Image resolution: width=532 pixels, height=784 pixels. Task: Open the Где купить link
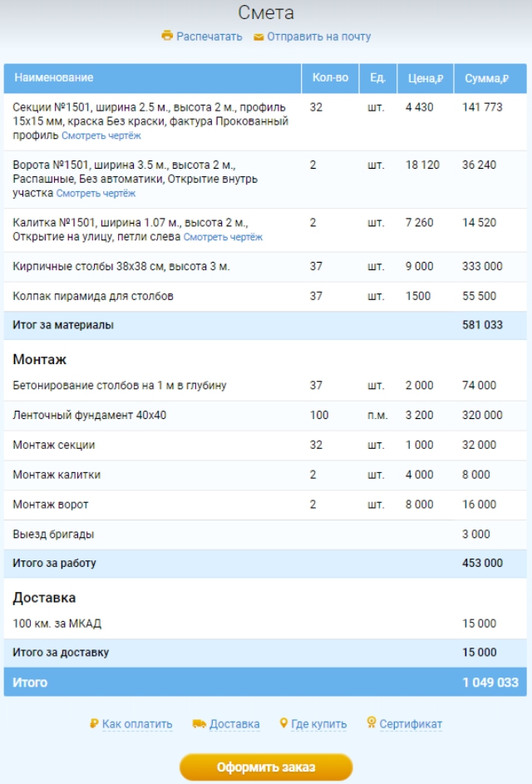(x=318, y=724)
